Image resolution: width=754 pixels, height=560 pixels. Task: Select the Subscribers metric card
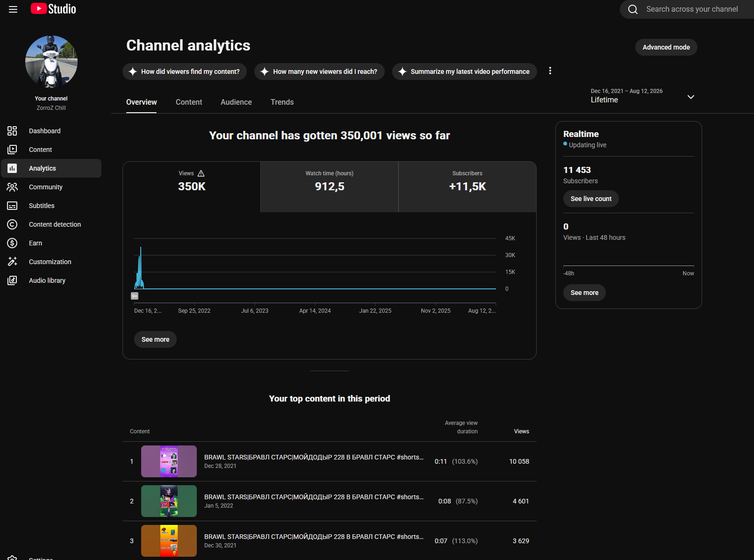tap(467, 187)
